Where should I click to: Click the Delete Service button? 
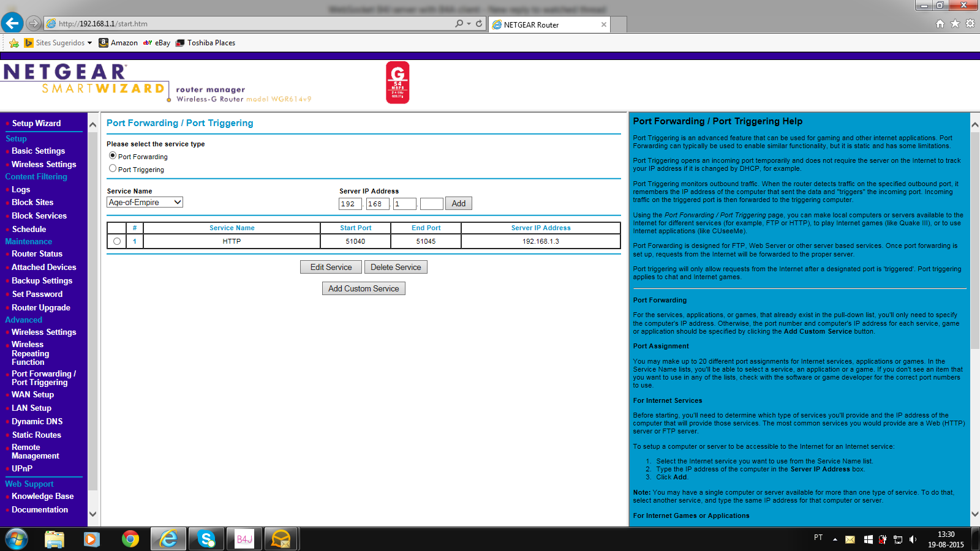point(396,267)
